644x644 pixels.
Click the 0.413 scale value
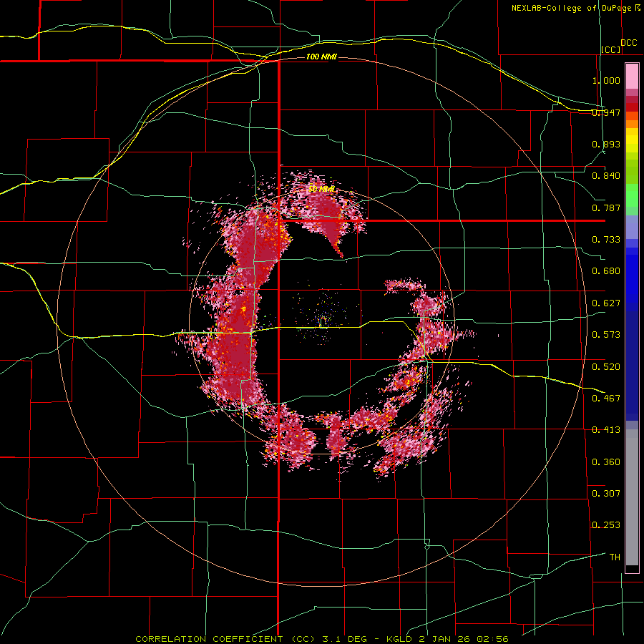click(606, 430)
